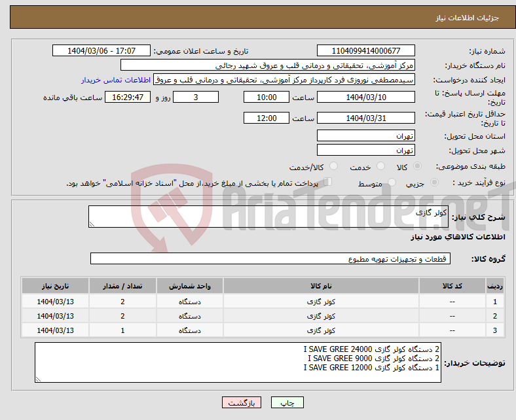Click the جزئیات اطلاعات نیاز page title
Viewport: 516px width, 420px height.
pos(468,18)
